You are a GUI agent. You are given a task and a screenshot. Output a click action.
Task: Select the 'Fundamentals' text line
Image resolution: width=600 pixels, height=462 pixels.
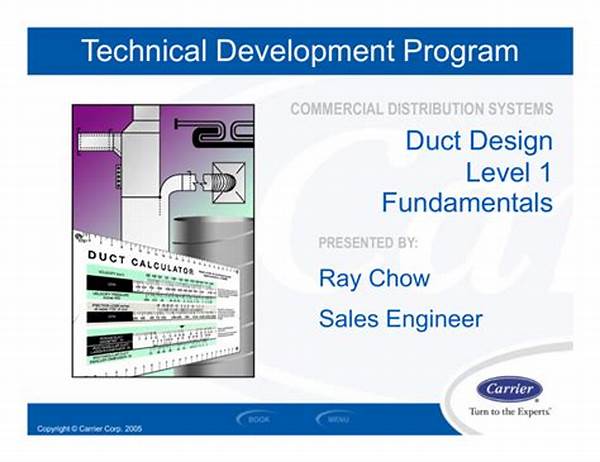point(466,203)
